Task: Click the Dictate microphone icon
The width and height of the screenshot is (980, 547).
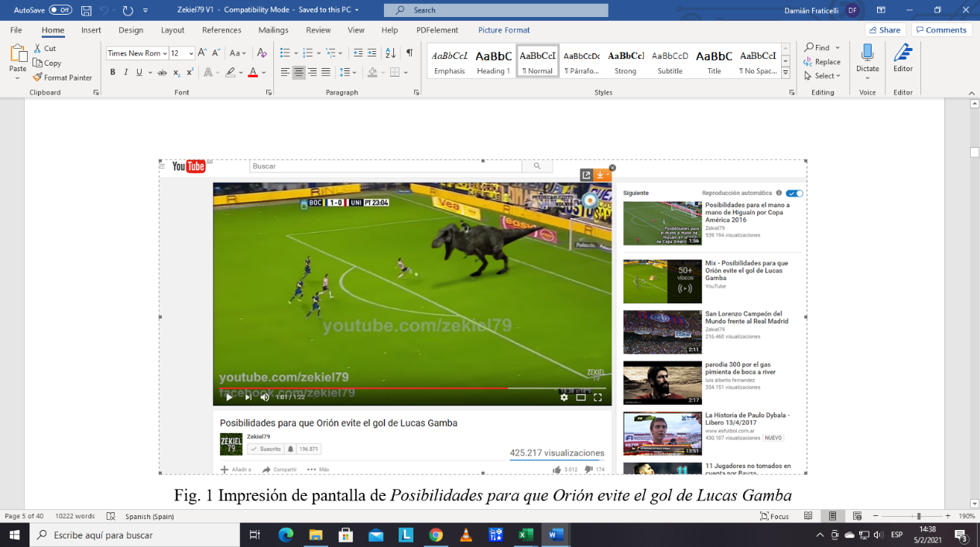Action: click(x=868, y=53)
